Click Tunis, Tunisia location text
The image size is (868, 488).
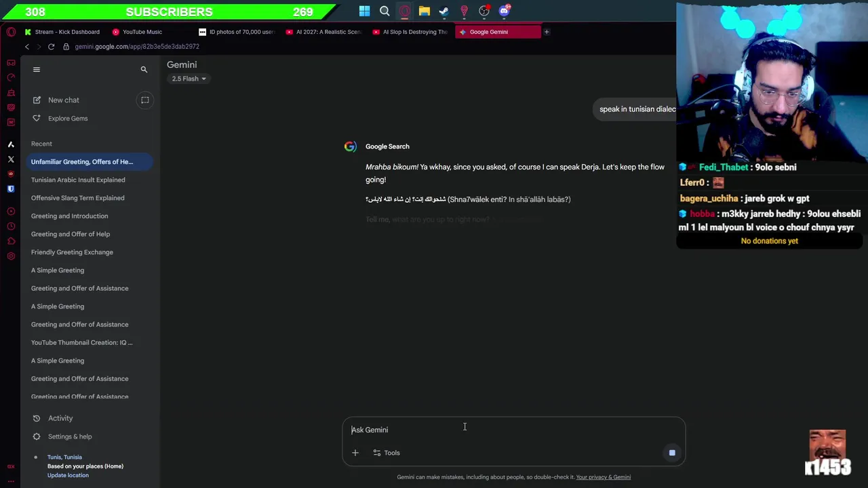coord(64,457)
